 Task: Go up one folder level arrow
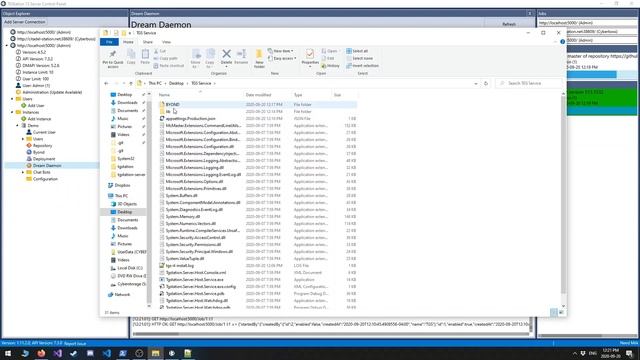(x=131, y=83)
